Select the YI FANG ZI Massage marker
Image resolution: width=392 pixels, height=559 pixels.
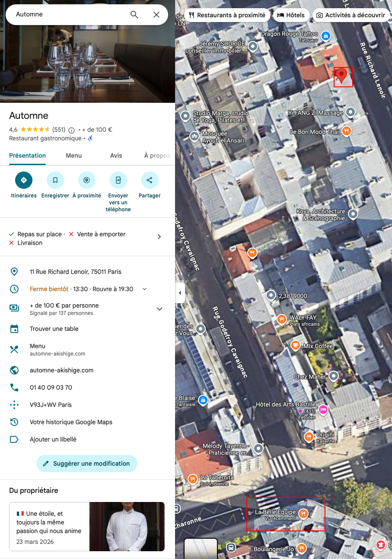click(351, 113)
